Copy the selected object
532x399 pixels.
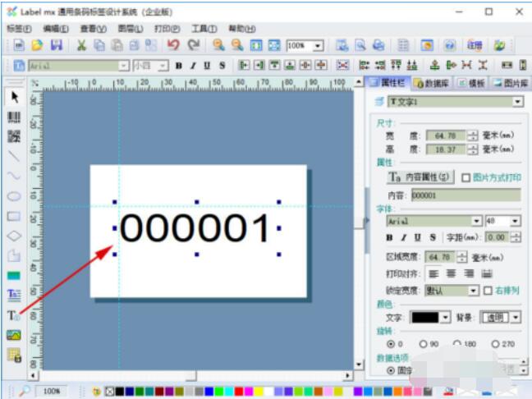99,45
